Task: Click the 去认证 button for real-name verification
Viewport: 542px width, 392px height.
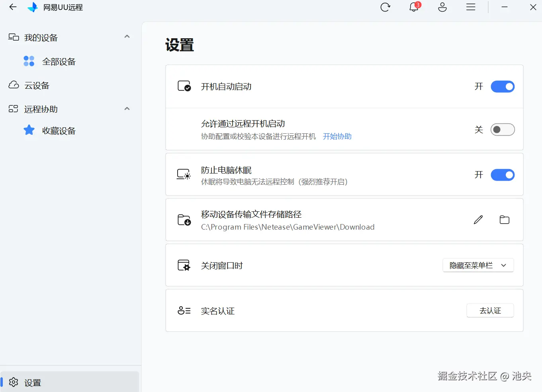Action: [x=490, y=310]
